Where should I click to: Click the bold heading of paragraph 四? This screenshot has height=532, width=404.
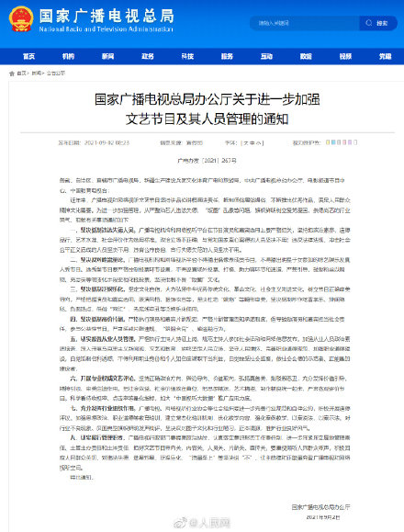(x=97, y=319)
